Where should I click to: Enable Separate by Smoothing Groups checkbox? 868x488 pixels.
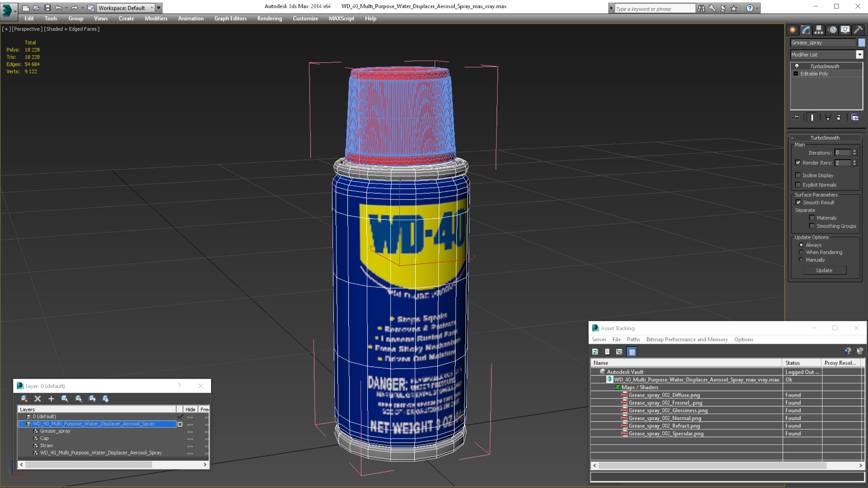812,226
